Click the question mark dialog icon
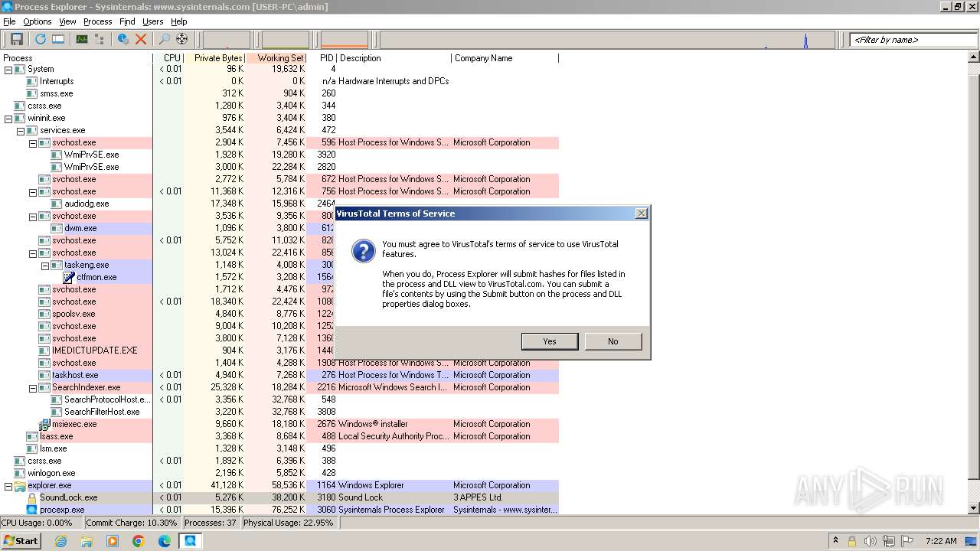Viewport: 980px width, 551px height. click(363, 250)
